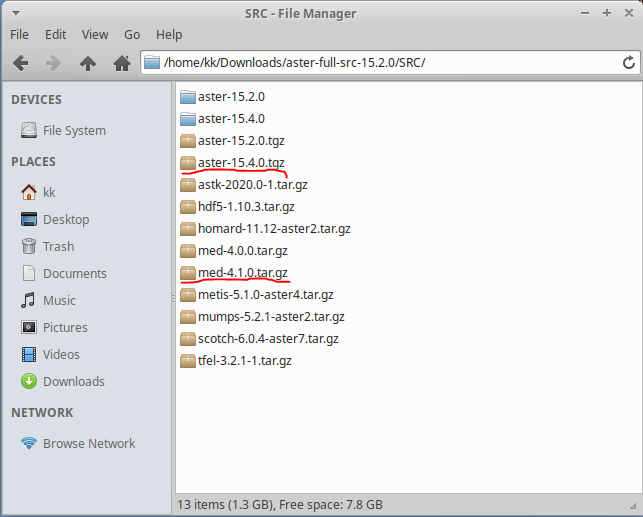This screenshot has height=517, width=643.
Task: Go forward using the right arrow button
Action: pos(53,63)
